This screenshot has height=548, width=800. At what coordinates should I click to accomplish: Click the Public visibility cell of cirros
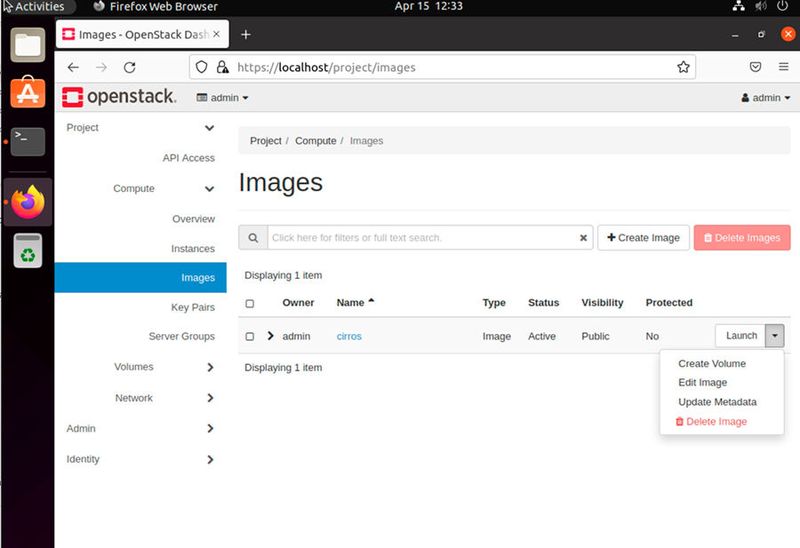595,336
